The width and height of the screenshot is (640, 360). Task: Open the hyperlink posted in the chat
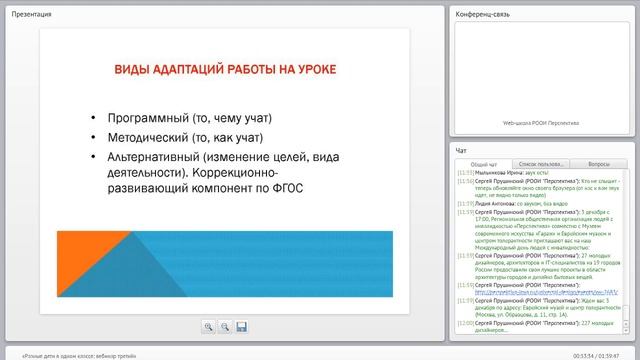546,292
